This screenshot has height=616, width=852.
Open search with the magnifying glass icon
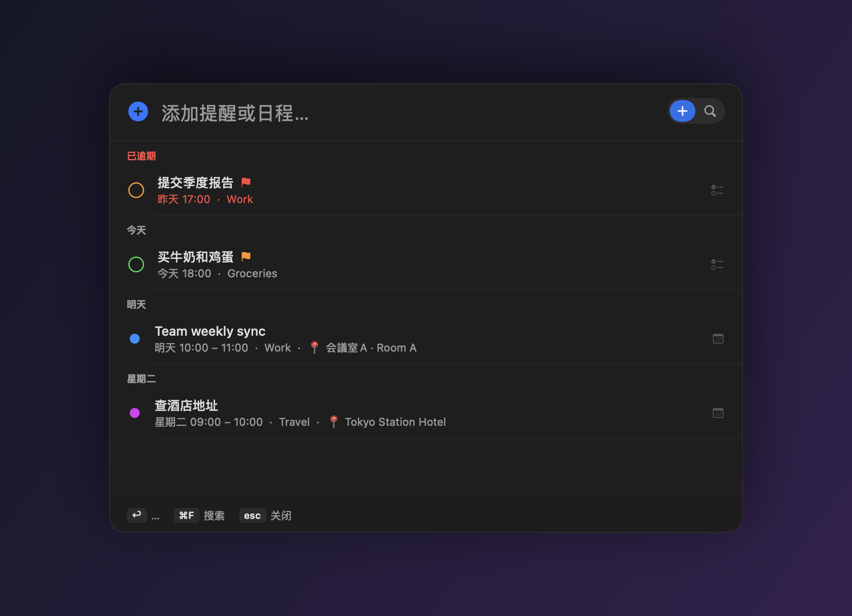coord(710,111)
